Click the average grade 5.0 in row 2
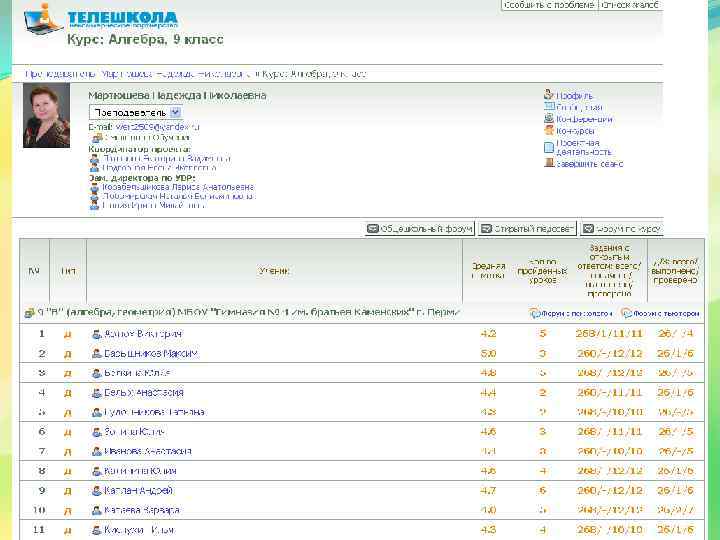 pos(488,354)
